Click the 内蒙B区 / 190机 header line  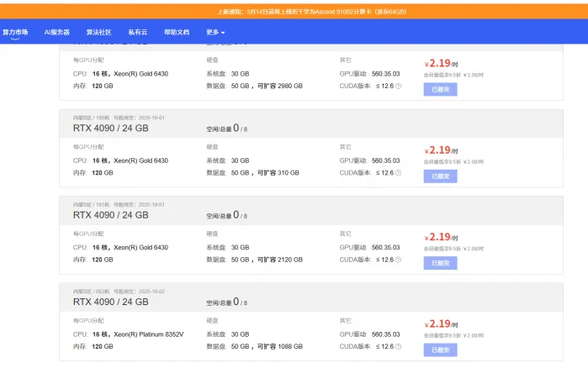(119, 118)
